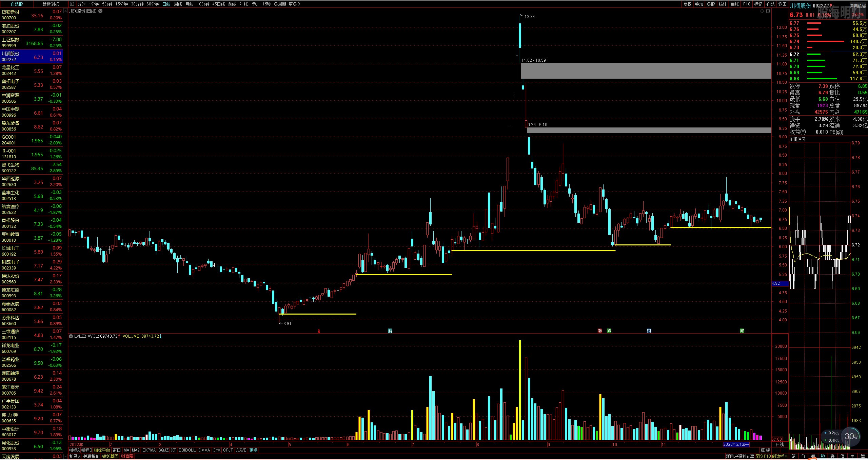Viewport: 868px width, 460px height.
Task: Open the 联 tab in bottom right
Action: 832,457
